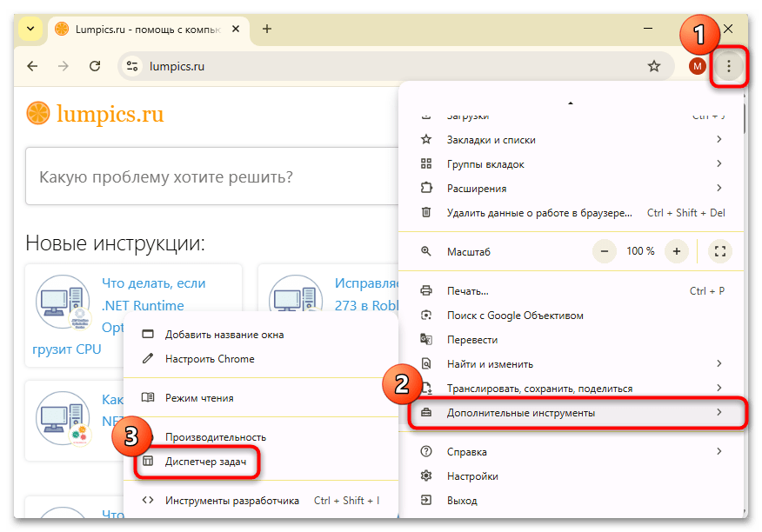Click the table icon for Диспетчер задач

click(x=148, y=461)
